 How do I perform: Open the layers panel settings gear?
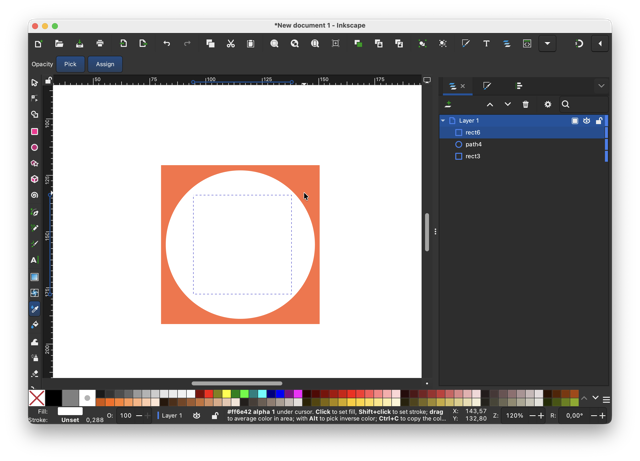[548, 105]
